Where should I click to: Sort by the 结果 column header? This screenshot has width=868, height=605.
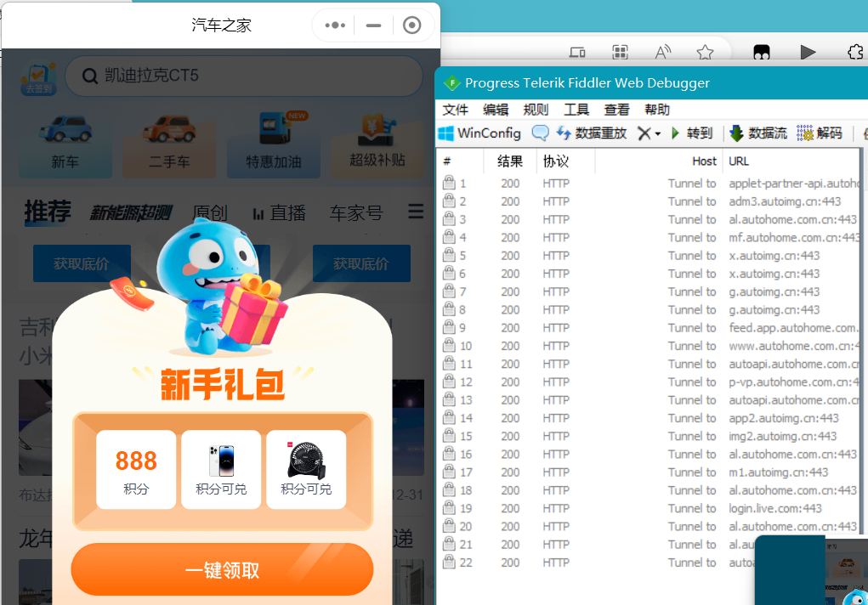click(510, 161)
